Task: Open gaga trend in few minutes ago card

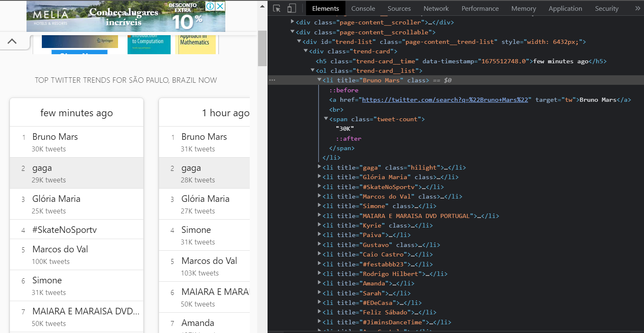Action: (x=42, y=168)
